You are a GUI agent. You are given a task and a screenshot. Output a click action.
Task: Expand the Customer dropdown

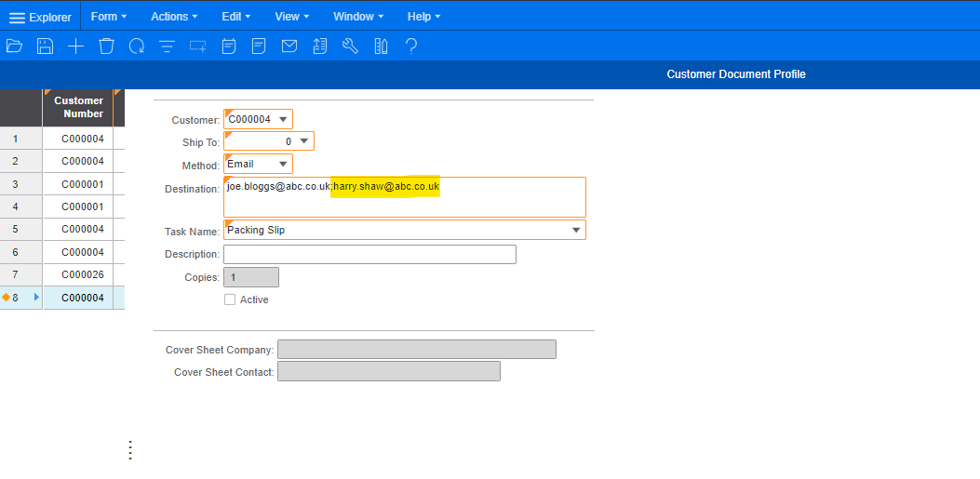tap(282, 119)
